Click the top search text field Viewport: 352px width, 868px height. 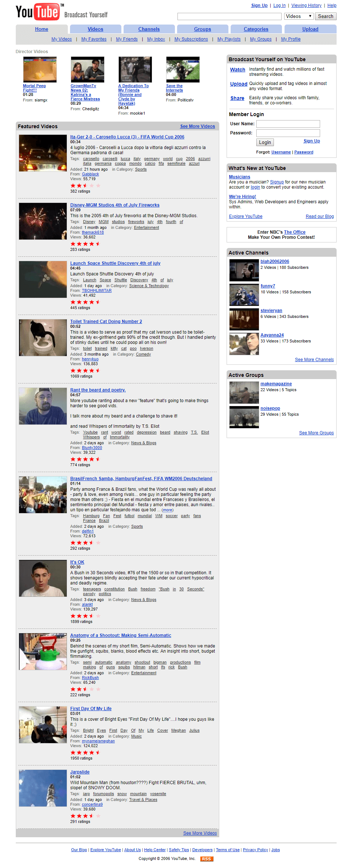click(229, 16)
